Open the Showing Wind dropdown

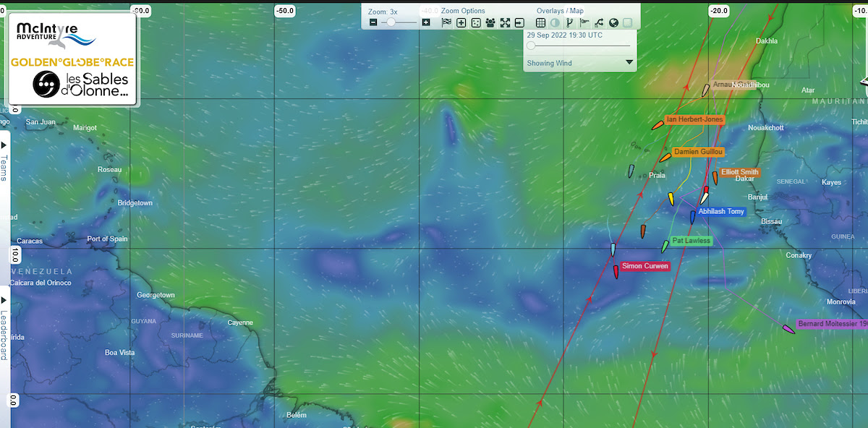pos(579,63)
